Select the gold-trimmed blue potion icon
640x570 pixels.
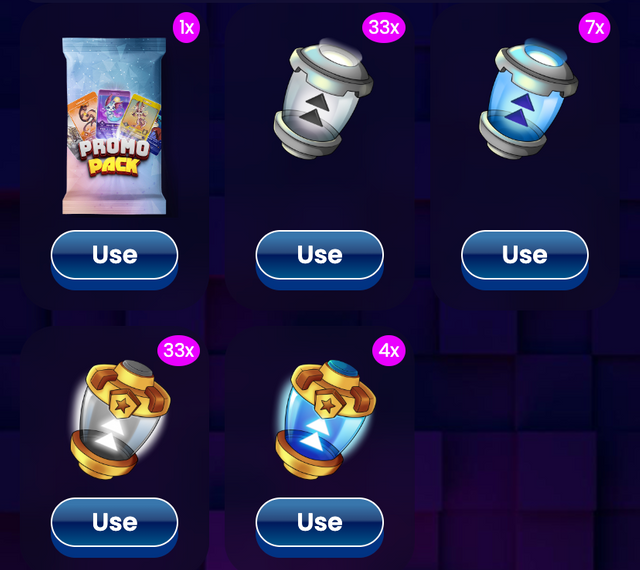pyautogui.click(x=325, y=419)
